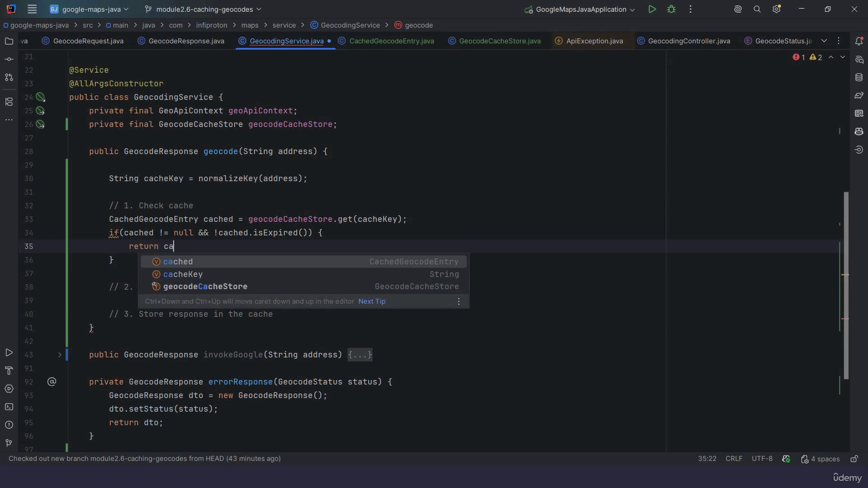The width and height of the screenshot is (868, 488).
Task: Open Project tool window folder icon
Action: pyautogui.click(x=9, y=41)
